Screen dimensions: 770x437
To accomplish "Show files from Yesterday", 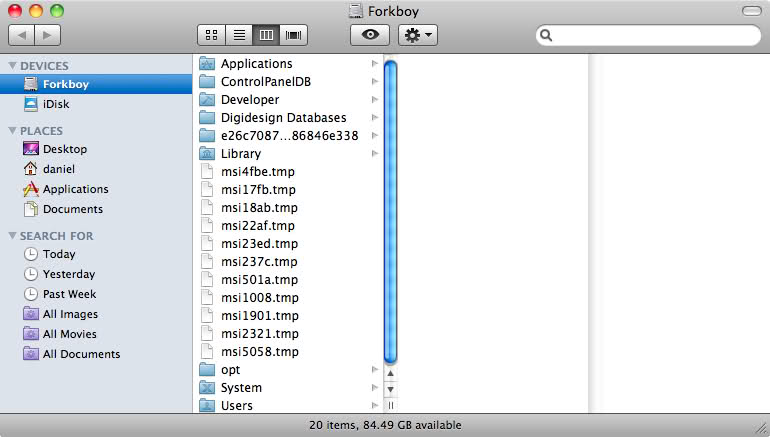I will [x=96, y=274].
